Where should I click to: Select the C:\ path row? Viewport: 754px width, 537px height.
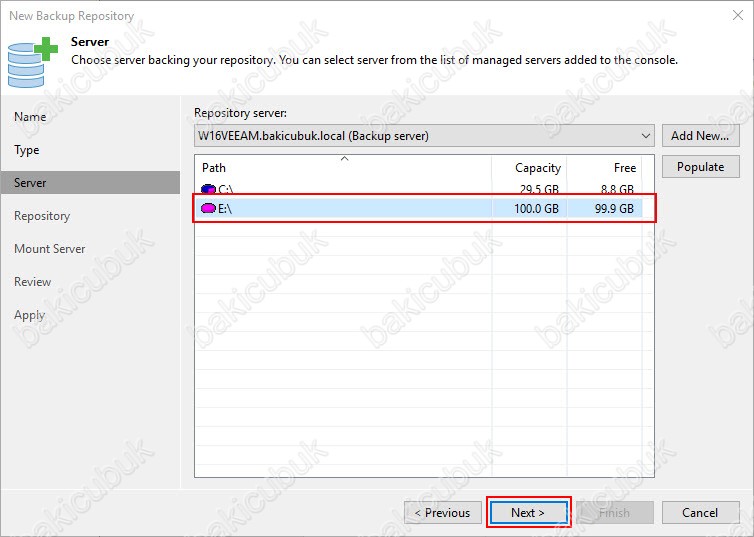[418, 188]
